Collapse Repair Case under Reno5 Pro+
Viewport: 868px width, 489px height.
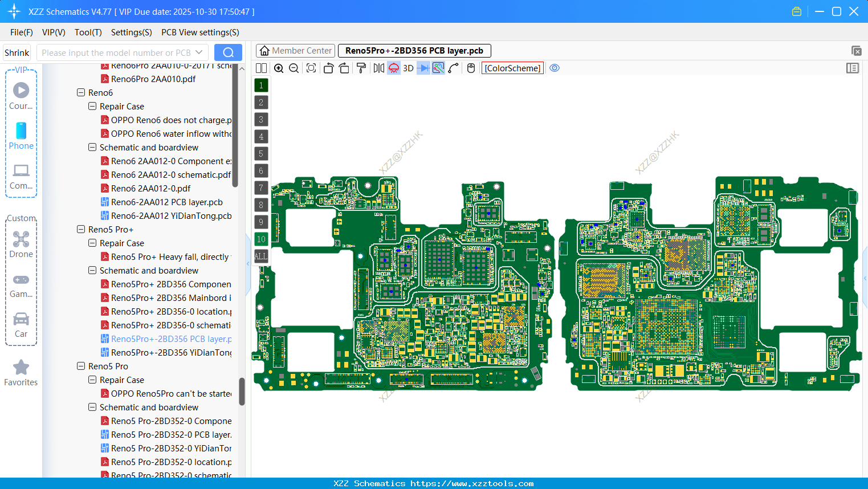coord(92,243)
